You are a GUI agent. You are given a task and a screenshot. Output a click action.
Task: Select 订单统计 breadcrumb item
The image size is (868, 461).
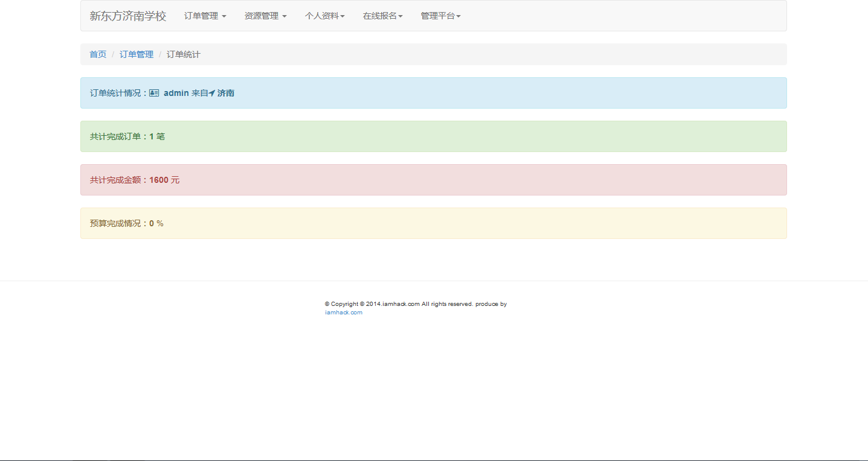[184, 54]
